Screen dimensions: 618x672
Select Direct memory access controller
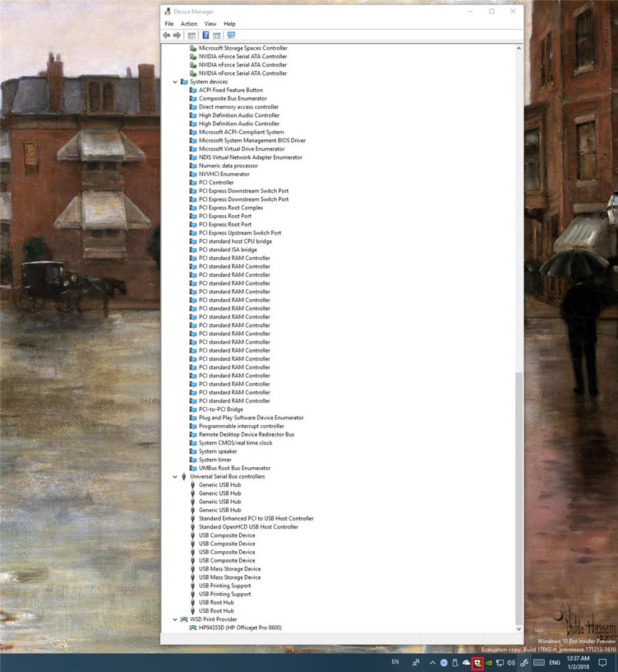[238, 107]
